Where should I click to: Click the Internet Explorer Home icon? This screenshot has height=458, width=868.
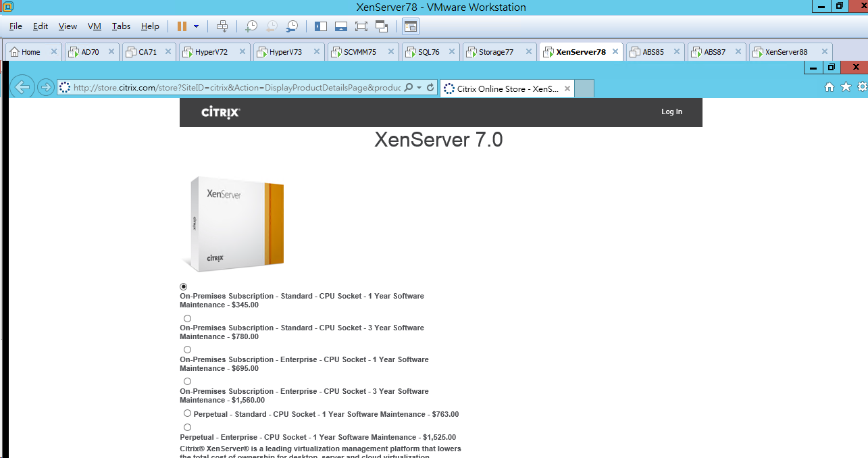pyautogui.click(x=829, y=87)
